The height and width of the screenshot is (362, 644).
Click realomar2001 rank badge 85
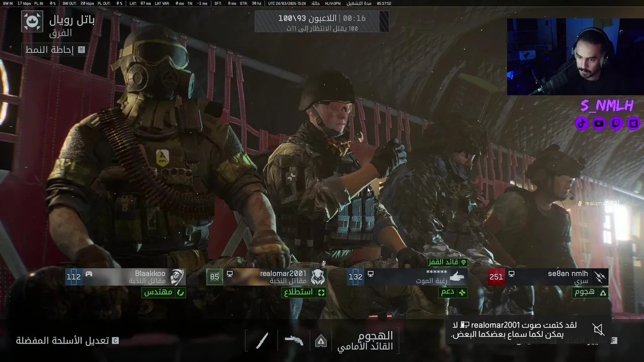pyautogui.click(x=214, y=277)
